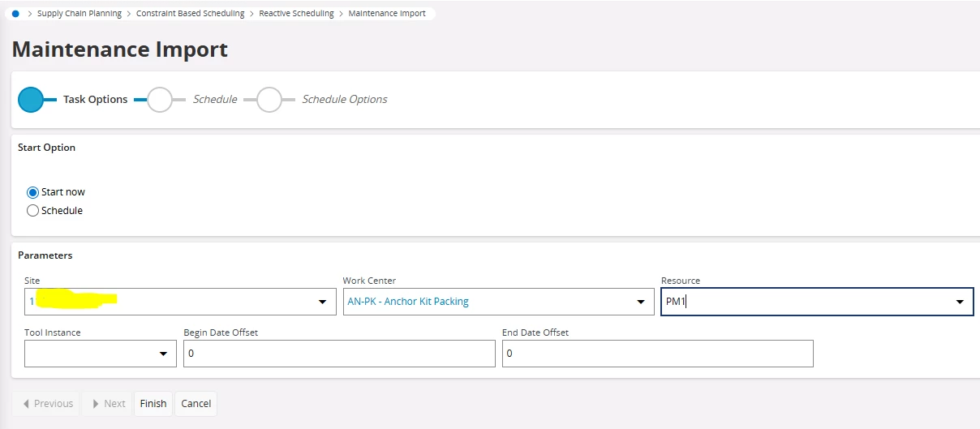Expand the Site dropdown arrow
Image resolution: width=980 pixels, height=429 pixels.
(321, 302)
